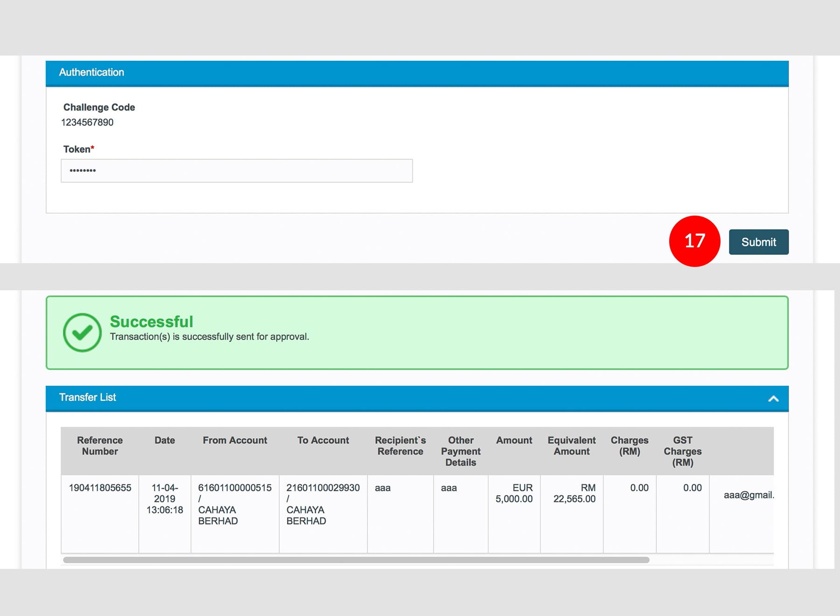Image resolution: width=840 pixels, height=616 pixels.
Task: Click the green success checkmark icon
Action: pyautogui.click(x=82, y=332)
